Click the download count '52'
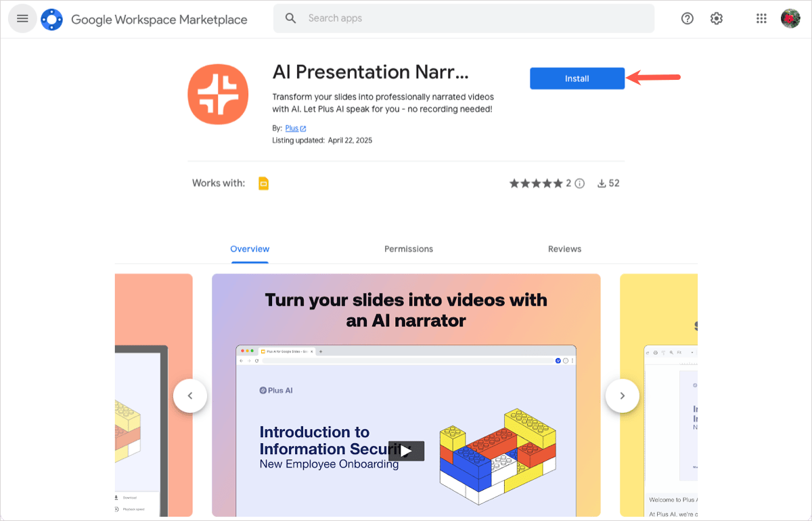Screen dimensions: 812x521 (x=614, y=183)
